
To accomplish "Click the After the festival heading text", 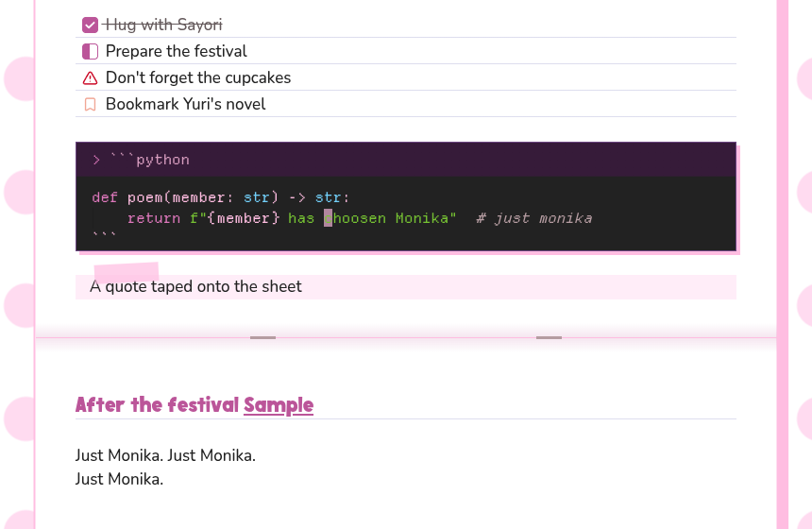I will click(x=157, y=405).
